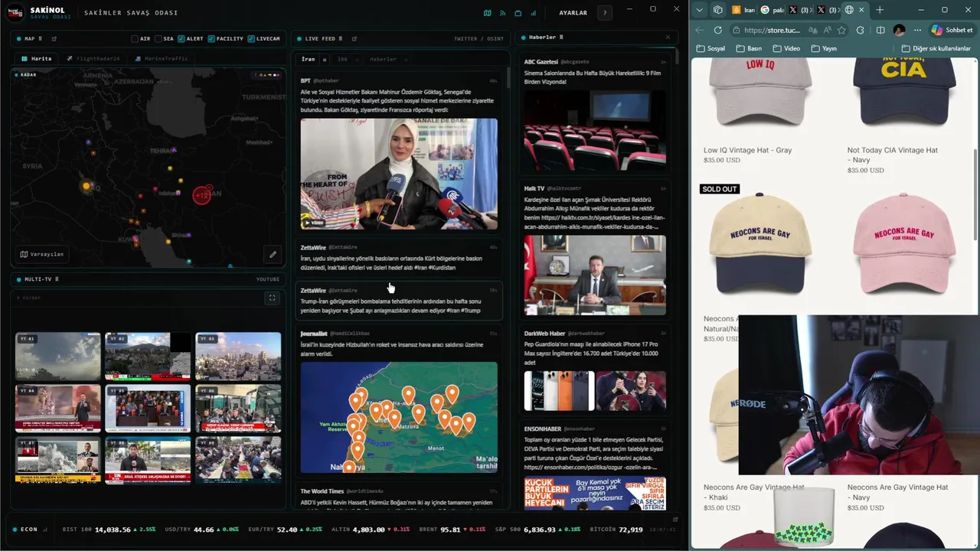Click the Sakinol logo avatar
This screenshot has width=980, height=551.
pos(16,13)
